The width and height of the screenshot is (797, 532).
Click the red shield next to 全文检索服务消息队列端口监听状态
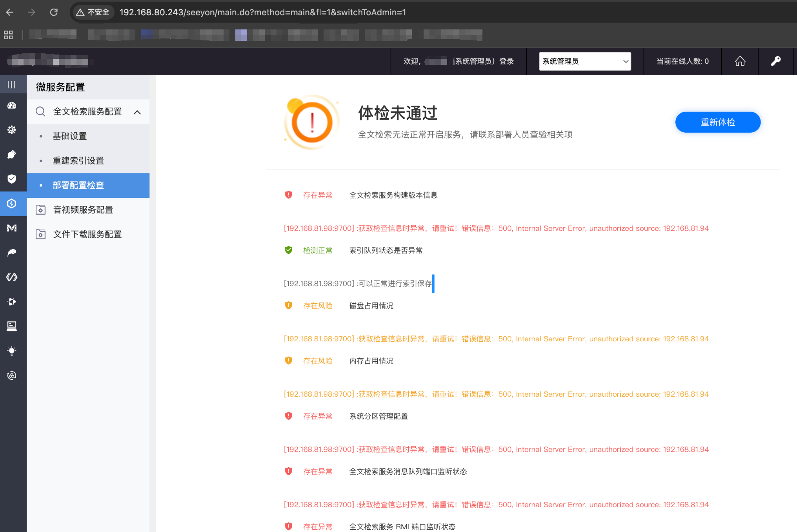(x=289, y=472)
